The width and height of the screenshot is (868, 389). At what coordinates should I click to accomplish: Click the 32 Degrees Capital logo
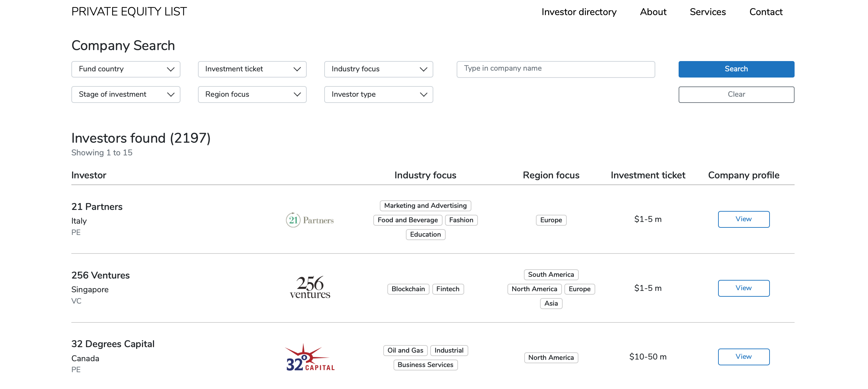point(309,357)
